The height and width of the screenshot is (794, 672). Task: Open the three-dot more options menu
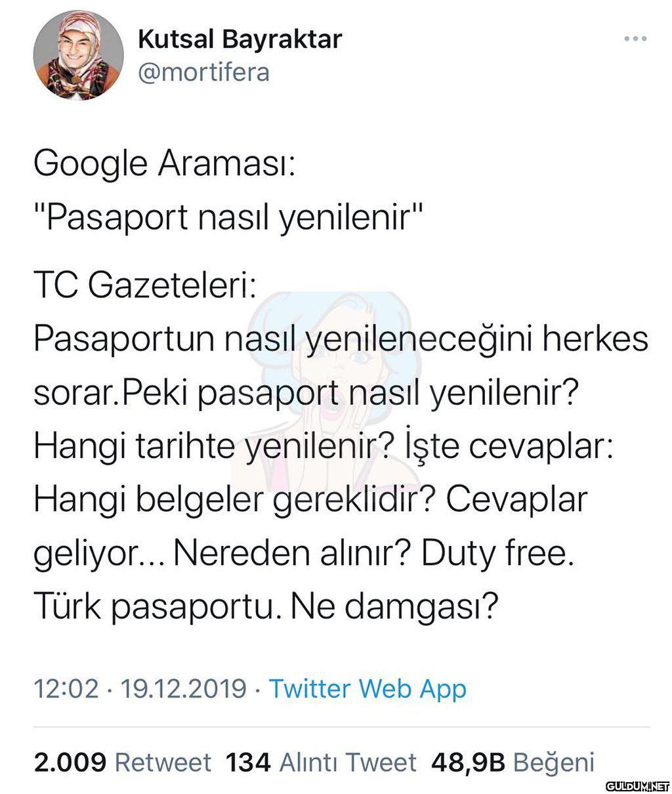tap(635, 39)
